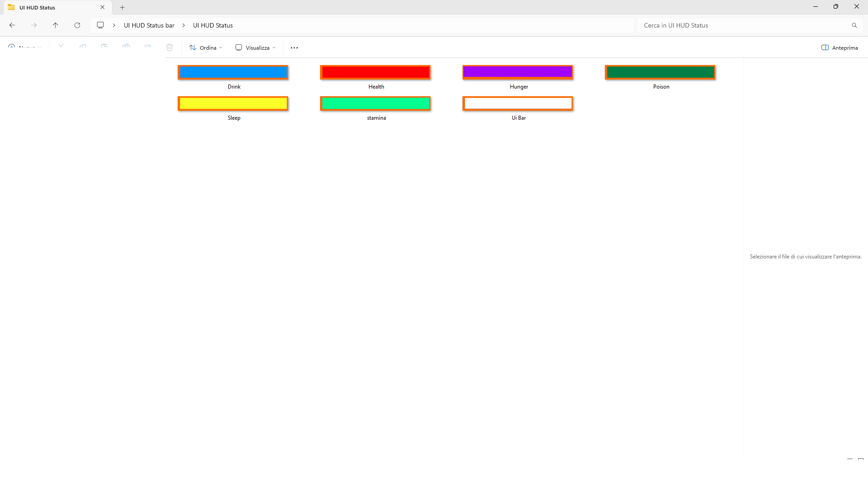Toggle the Anteprima preview pane
Viewport: 868px width, 488px height.
click(839, 47)
